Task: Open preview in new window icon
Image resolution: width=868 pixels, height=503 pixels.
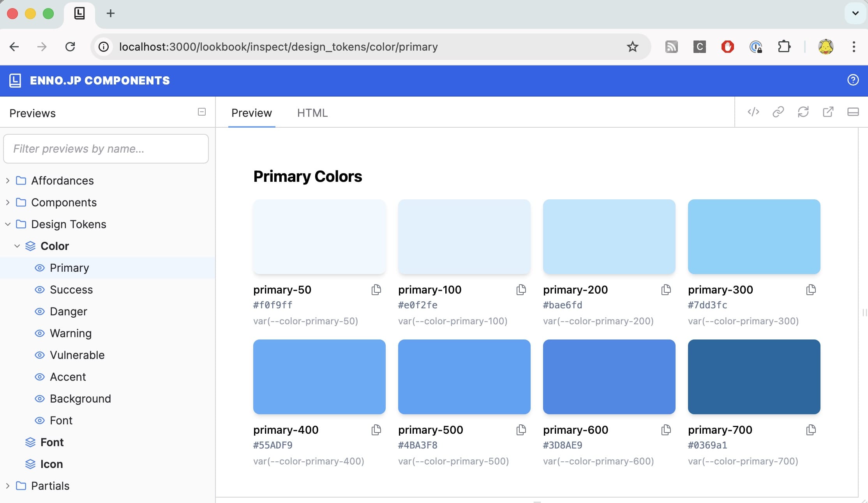Action: (828, 112)
